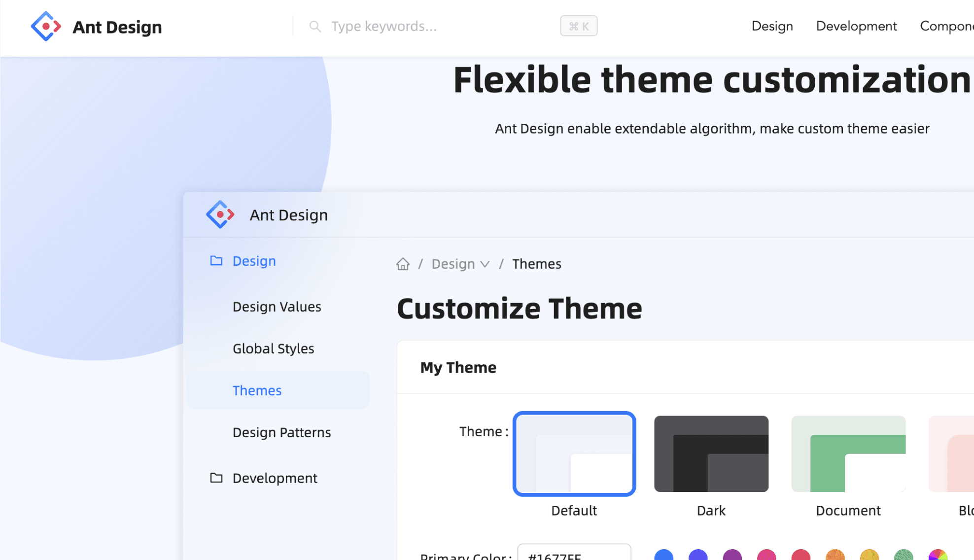Select the Default theme option
The height and width of the screenshot is (560, 974).
(x=574, y=454)
